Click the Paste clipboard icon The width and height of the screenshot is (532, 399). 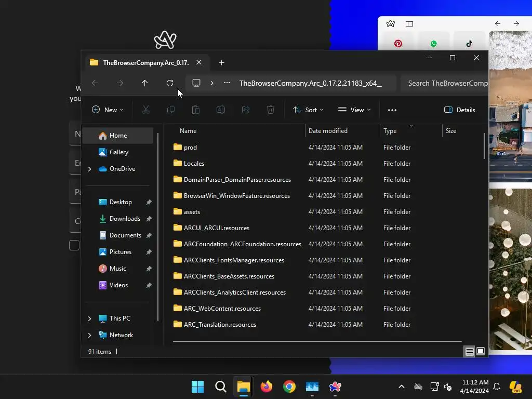tap(196, 110)
